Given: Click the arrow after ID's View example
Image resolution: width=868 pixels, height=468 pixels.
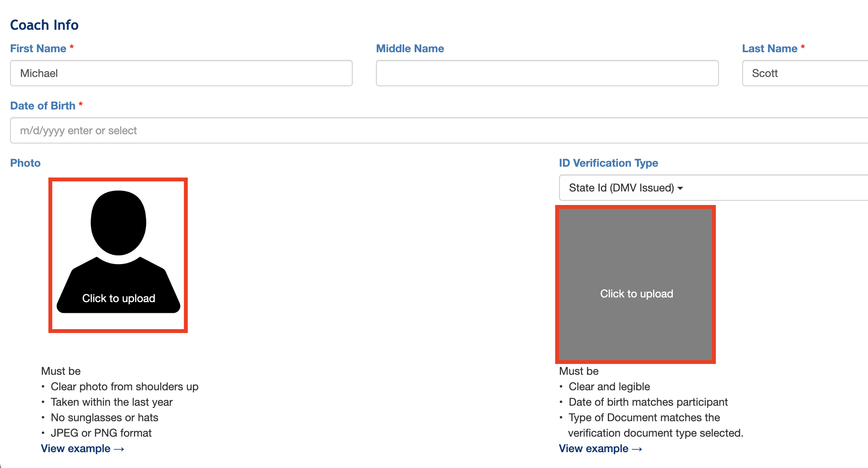Looking at the screenshot, I should click(x=637, y=449).
